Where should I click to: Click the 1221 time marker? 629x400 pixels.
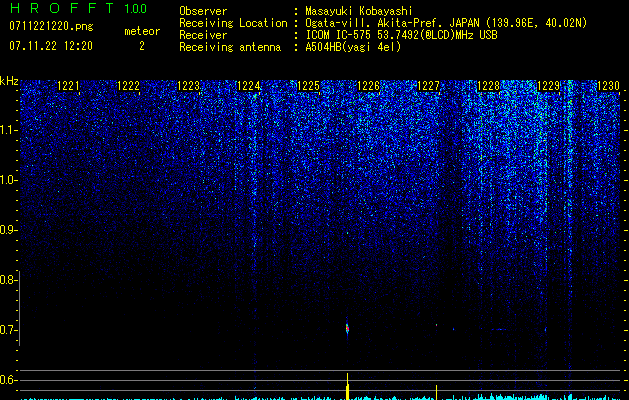click(x=68, y=85)
